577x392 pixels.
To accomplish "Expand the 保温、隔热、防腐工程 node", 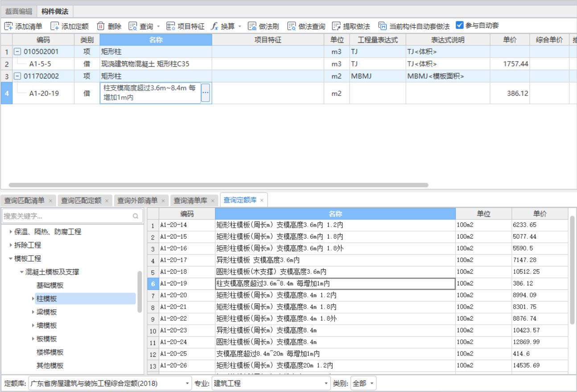I will (x=11, y=232).
